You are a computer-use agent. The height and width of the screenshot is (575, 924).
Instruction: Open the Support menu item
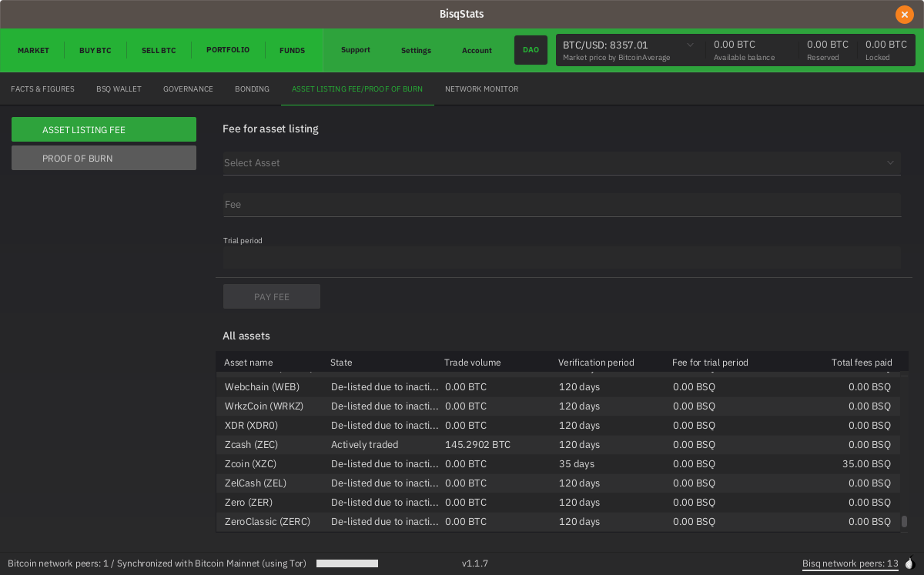coord(356,50)
